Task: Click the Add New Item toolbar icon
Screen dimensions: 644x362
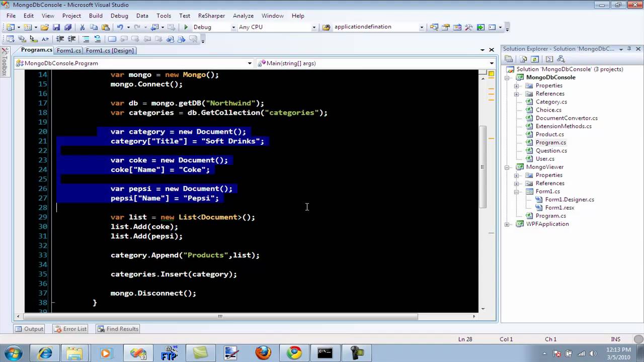Action: [27, 27]
